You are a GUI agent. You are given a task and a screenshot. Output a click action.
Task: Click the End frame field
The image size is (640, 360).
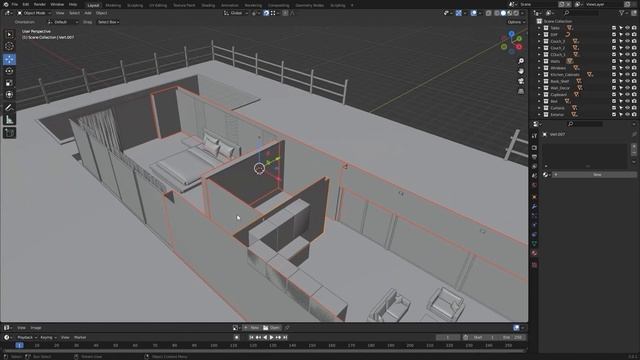[513, 338]
